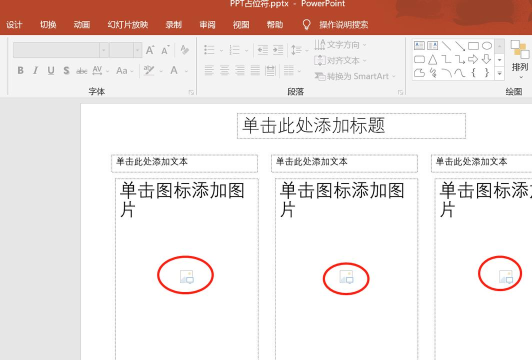Apply distributed alignment to paragraph
Image resolution: width=532 pixels, height=360 pixels.
270,71
